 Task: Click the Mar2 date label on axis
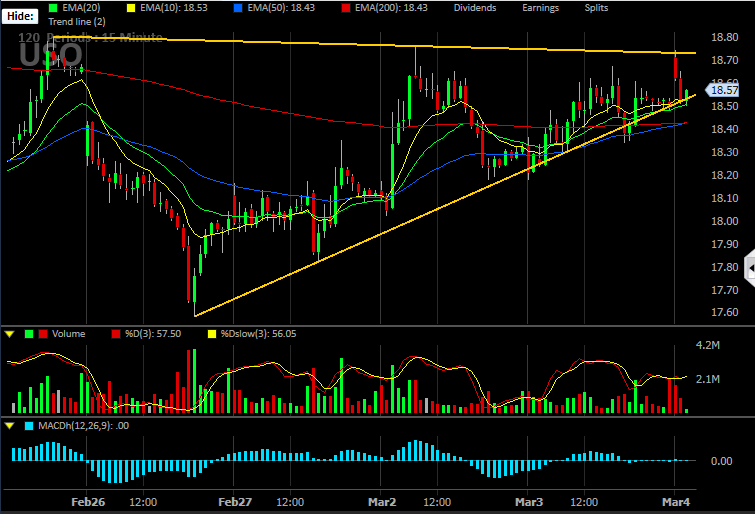click(x=382, y=502)
